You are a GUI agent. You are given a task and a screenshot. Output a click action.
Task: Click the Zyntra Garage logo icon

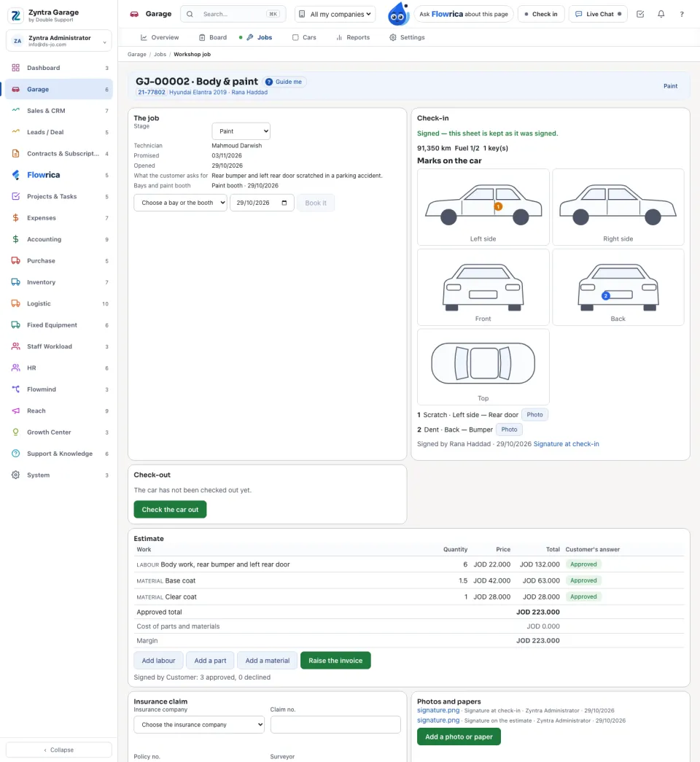(x=16, y=15)
